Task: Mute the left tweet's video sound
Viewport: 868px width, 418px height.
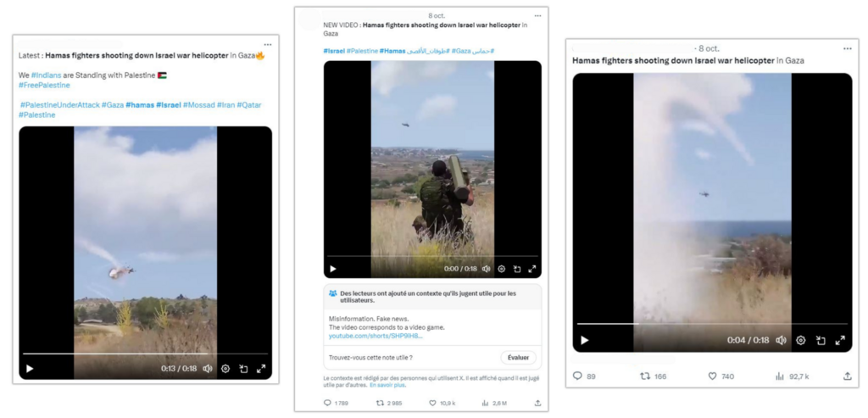Action: [x=208, y=369]
